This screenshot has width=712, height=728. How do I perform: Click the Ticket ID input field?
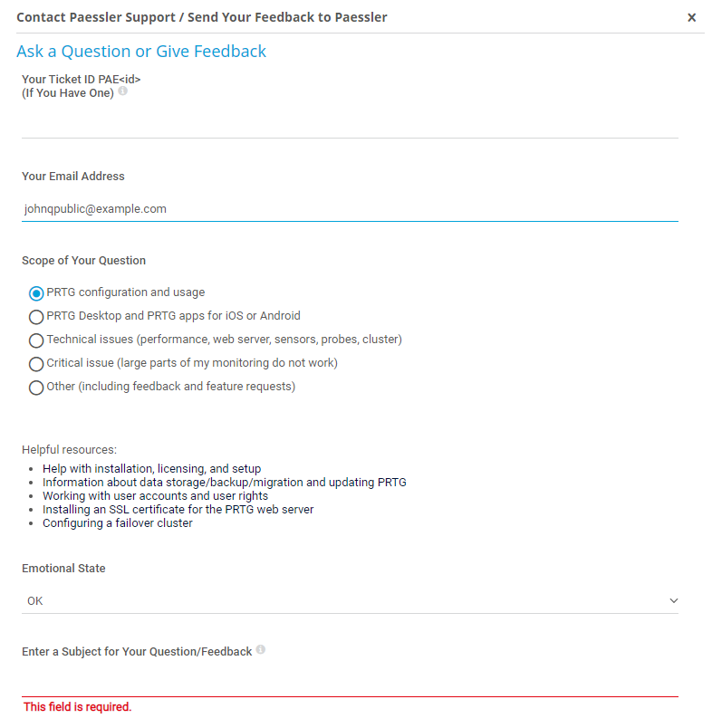click(350, 124)
